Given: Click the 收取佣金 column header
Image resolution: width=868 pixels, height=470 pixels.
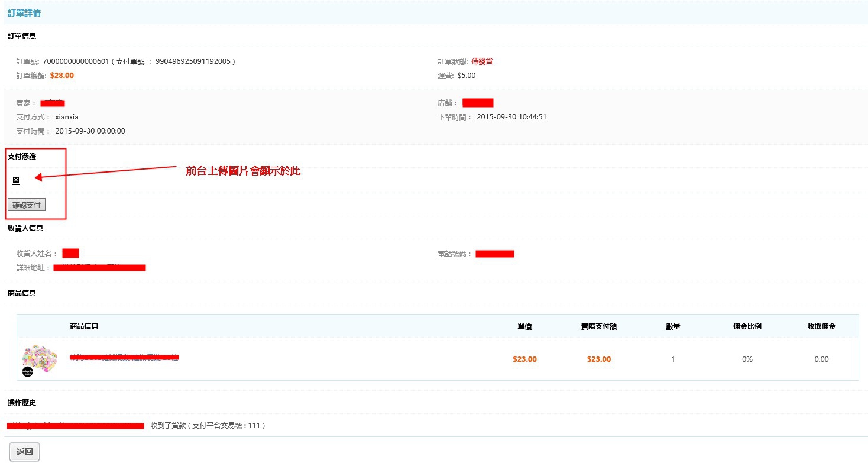Looking at the screenshot, I should tap(821, 326).
